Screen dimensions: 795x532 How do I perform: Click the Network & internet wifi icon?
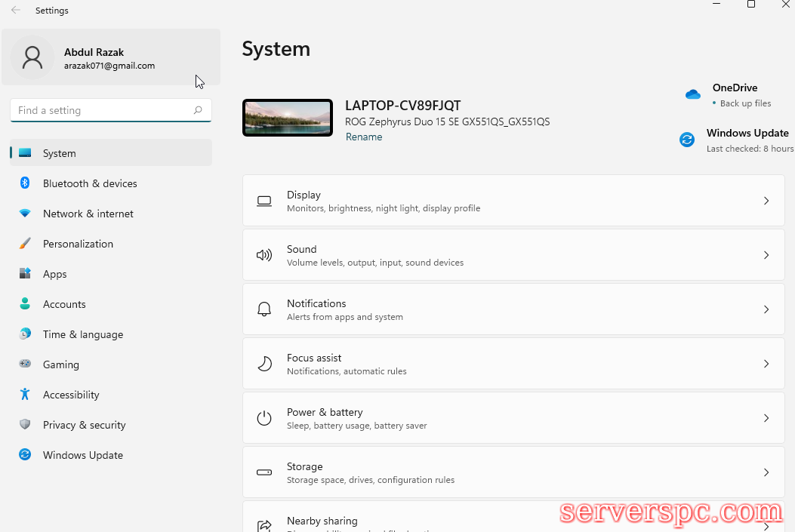click(25, 214)
